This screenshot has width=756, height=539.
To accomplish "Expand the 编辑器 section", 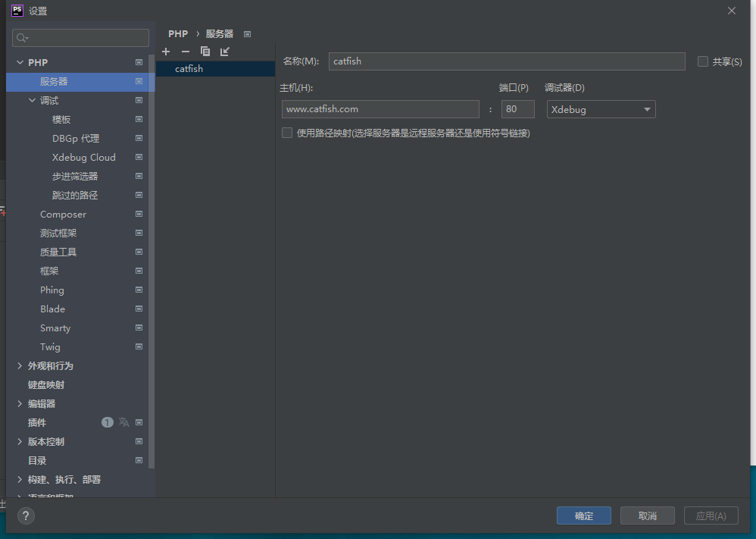I will click(20, 403).
